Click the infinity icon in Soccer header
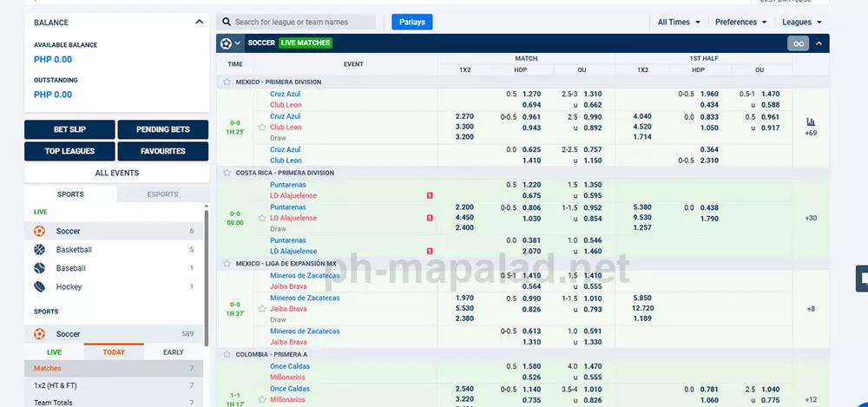 (x=799, y=43)
